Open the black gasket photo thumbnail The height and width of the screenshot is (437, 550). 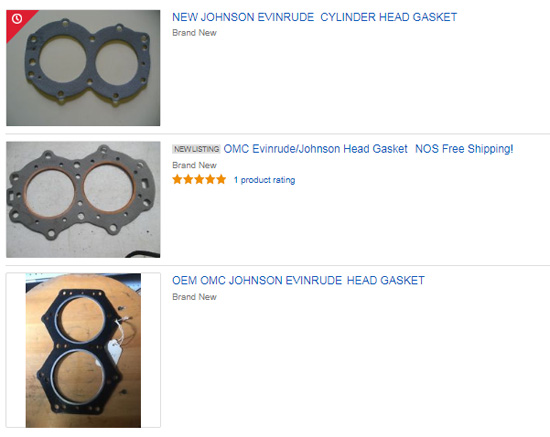[83, 350]
